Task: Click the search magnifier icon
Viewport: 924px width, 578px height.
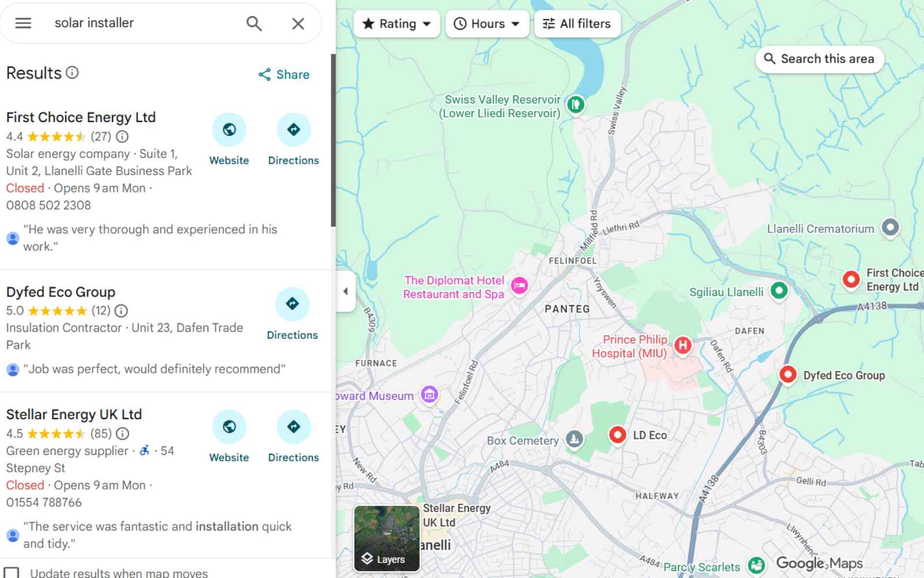Action: pyautogui.click(x=254, y=23)
